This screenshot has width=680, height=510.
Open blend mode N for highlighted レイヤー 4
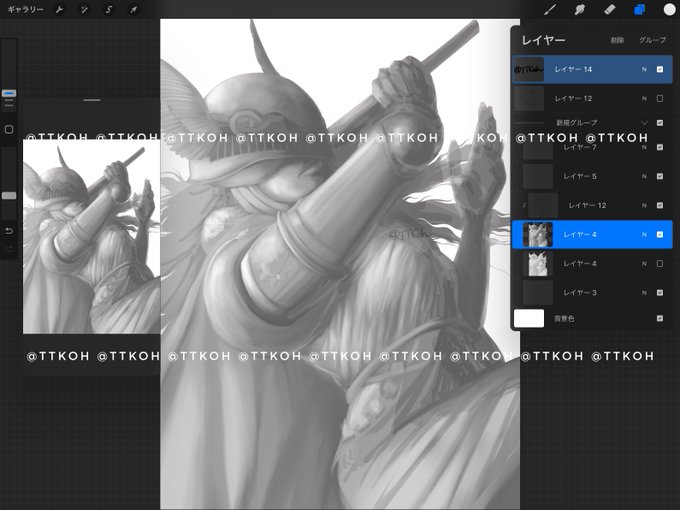pyautogui.click(x=644, y=235)
